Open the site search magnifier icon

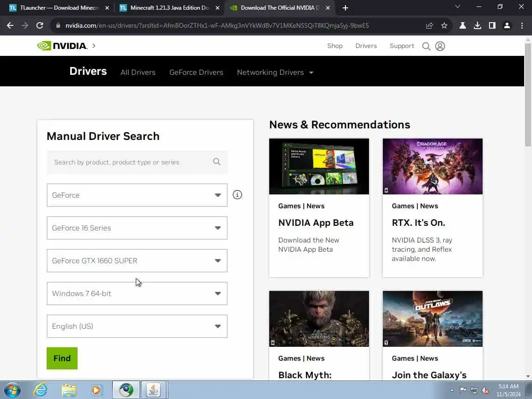coord(426,46)
